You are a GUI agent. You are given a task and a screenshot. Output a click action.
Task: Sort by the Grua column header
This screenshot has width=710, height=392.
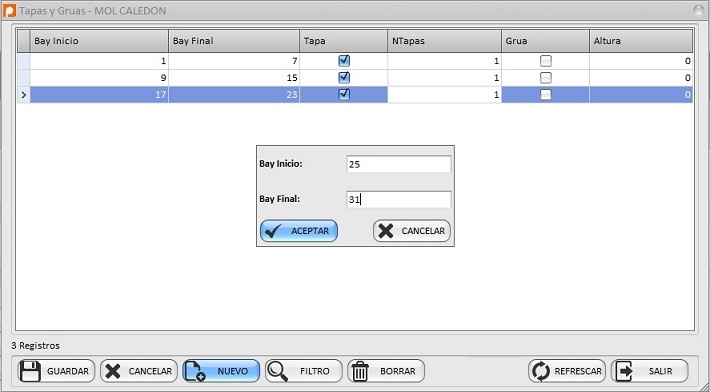click(545, 41)
